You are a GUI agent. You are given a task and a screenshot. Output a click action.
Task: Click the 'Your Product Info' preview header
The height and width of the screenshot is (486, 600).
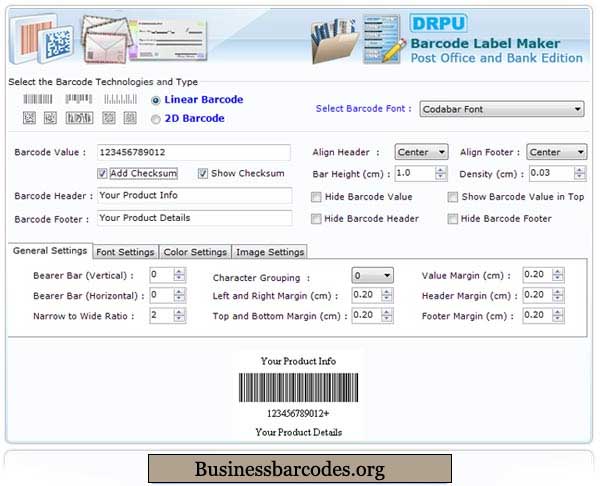point(298,361)
